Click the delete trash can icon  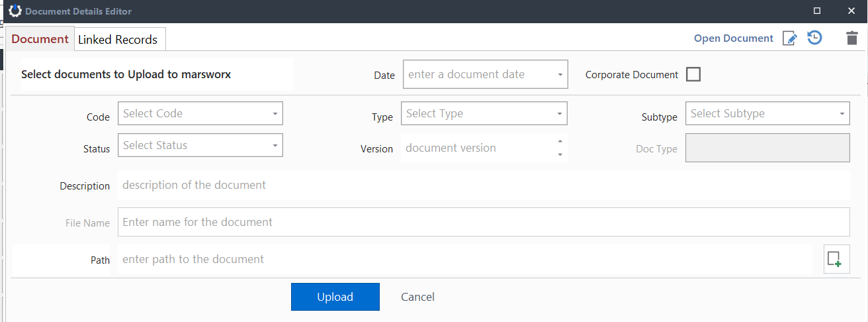point(852,38)
